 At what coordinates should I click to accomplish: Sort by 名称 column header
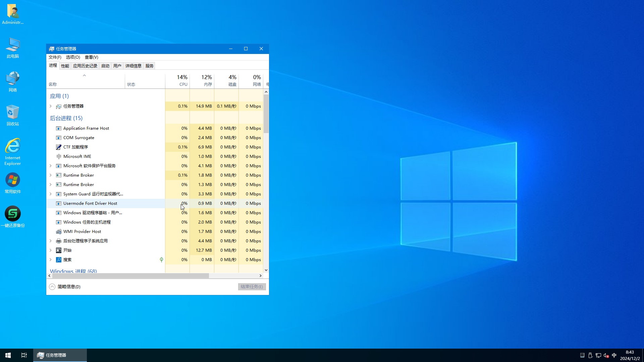coord(86,81)
